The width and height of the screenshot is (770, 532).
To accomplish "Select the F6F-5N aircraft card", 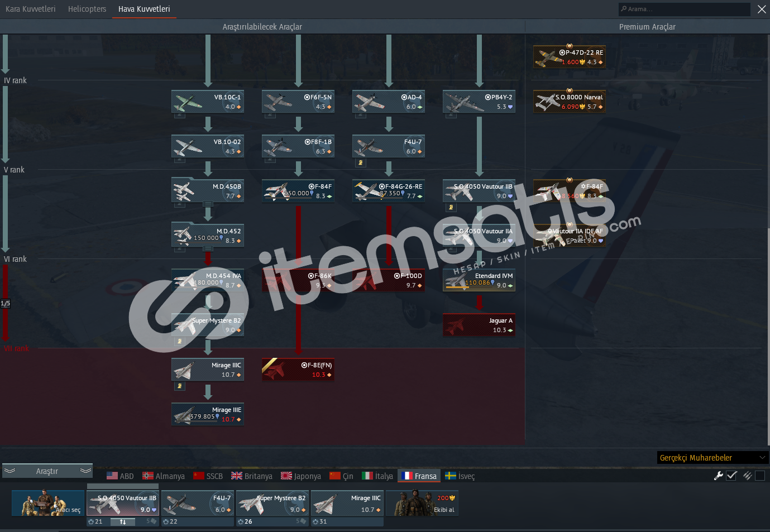I will click(298, 102).
